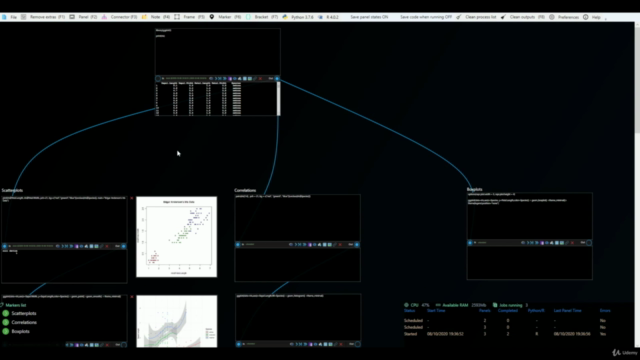The width and height of the screenshot is (640, 360).
Task: Open the smoothed curves plot thumbnail
Action: pyautogui.click(x=176, y=321)
